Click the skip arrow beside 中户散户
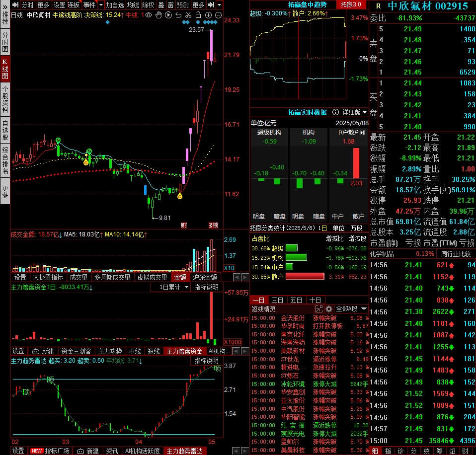The image size is (476, 455). click(x=362, y=133)
